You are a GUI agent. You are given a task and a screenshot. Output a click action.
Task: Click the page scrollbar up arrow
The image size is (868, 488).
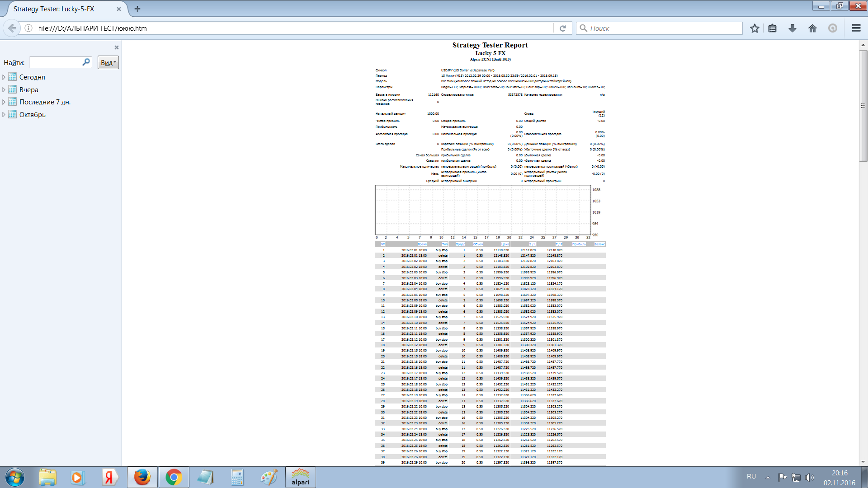tap(863, 45)
